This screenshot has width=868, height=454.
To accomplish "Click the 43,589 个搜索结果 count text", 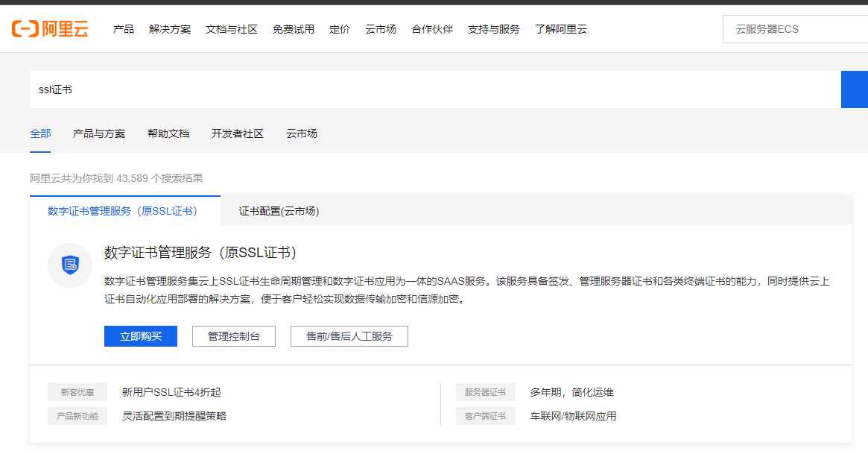I will coord(159,178).
